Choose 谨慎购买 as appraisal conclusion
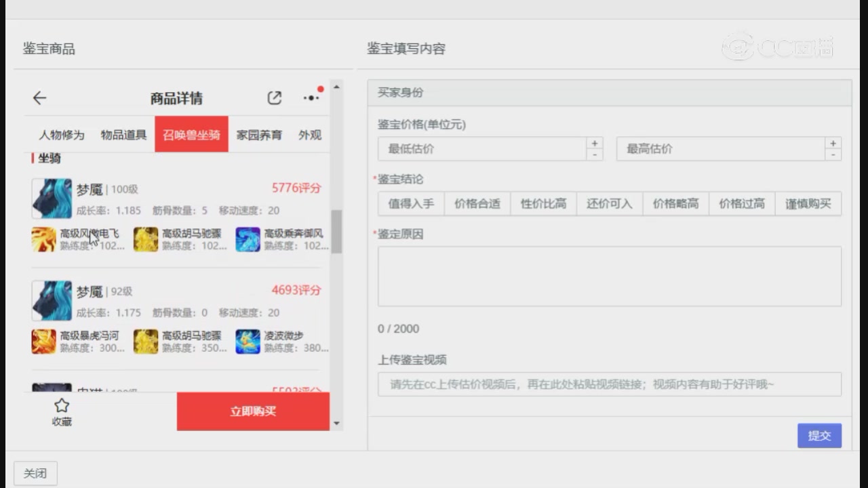 click(808, 203)
